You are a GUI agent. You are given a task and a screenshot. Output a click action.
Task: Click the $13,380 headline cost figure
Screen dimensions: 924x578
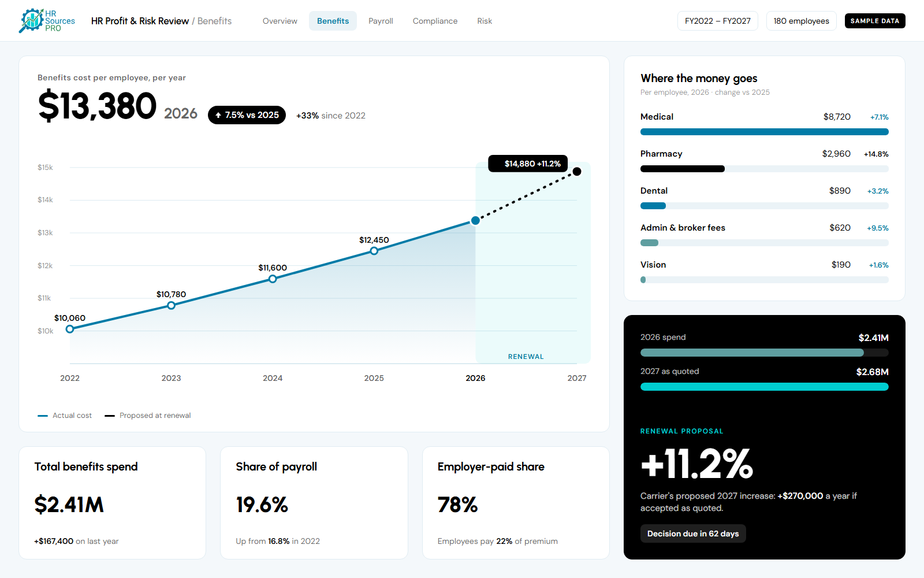pyautogui.click(x=97, y=106)
